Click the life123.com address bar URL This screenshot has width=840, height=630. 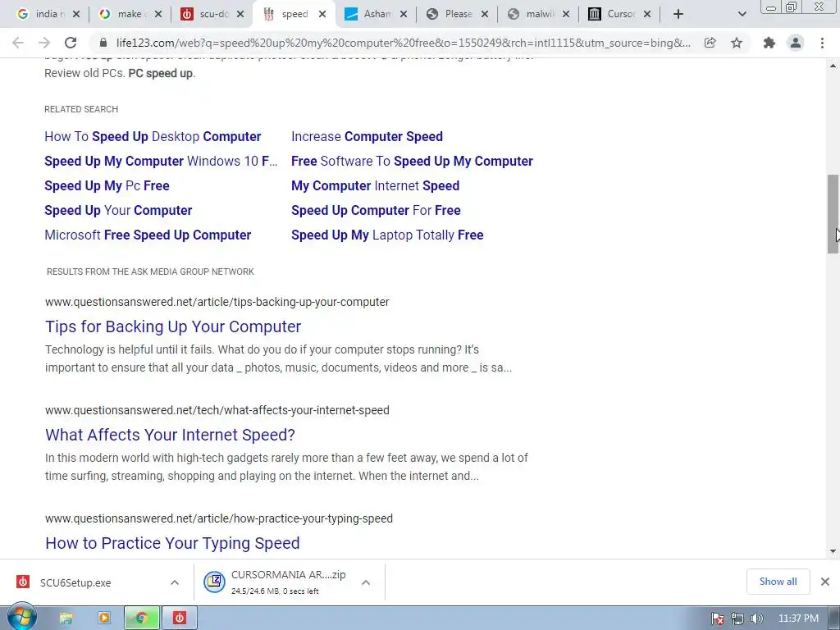coord(404,43)
